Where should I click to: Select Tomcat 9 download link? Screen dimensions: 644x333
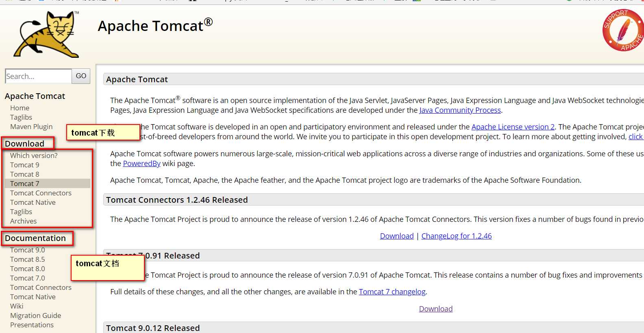click(25, 165)
